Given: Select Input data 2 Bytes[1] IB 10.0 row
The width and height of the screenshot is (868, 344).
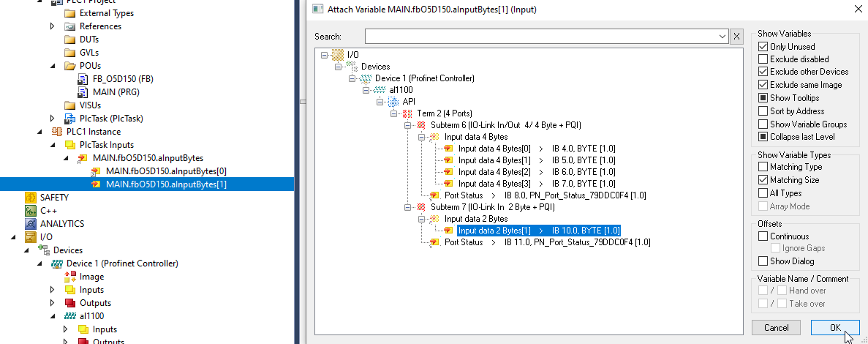Looking at the screenshot, I should coord(539,231).
